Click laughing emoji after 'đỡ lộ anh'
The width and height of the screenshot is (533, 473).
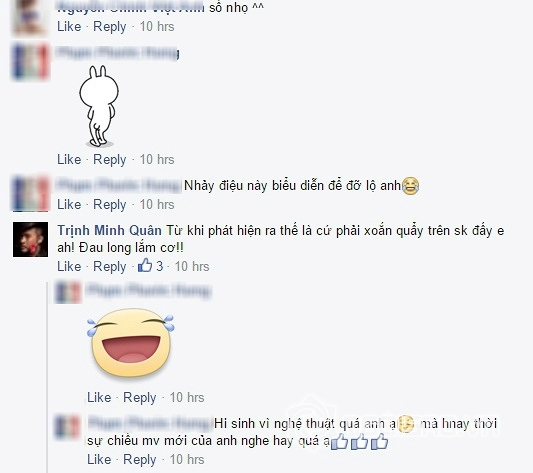410,186
